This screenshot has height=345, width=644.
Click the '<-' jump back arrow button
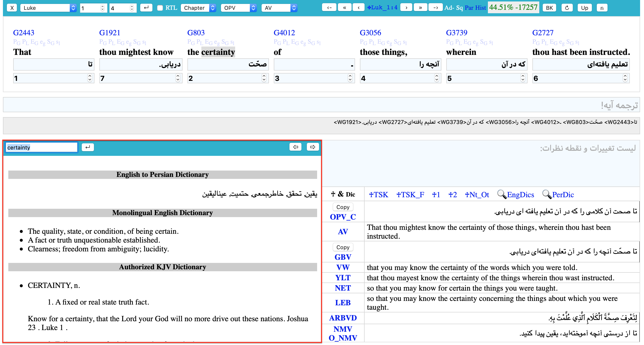(329, 8)
